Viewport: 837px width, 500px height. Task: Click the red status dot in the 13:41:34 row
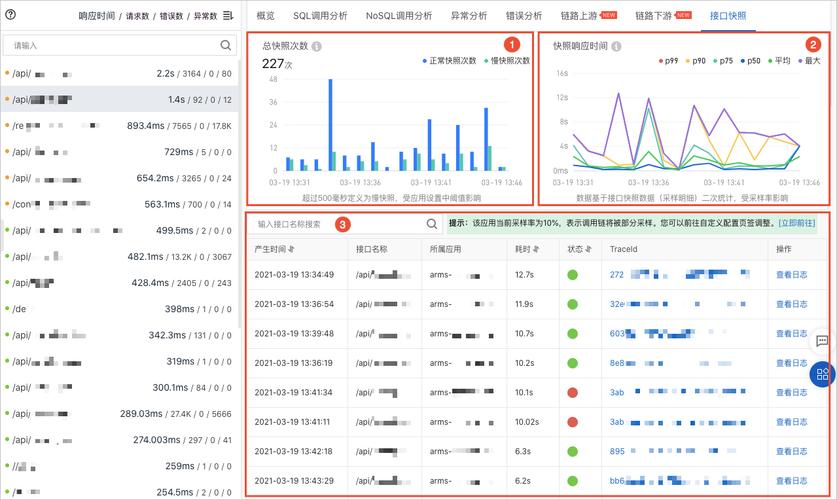(x=573, y=393)
